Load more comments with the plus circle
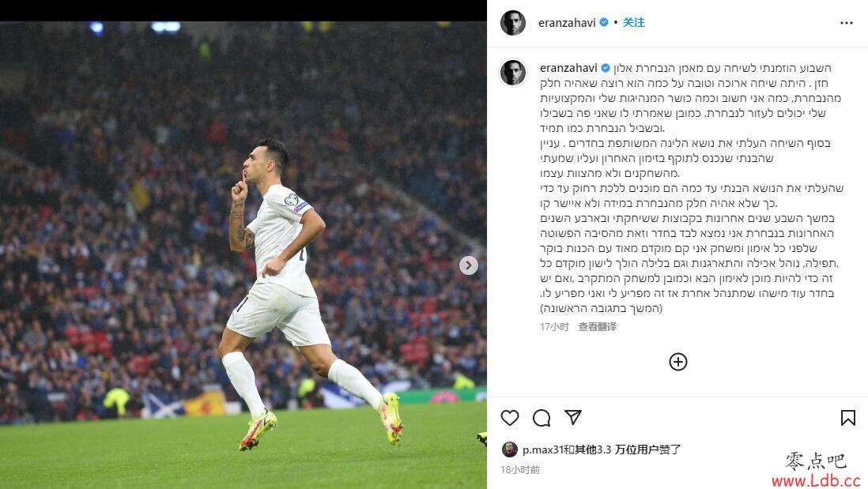The image size is (868, 489). [x=678, y=362]
